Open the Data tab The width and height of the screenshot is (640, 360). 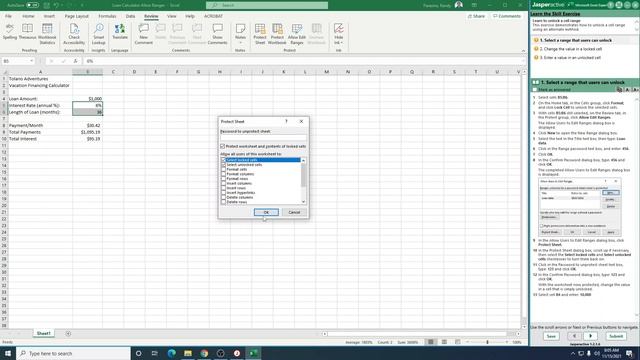130,16
